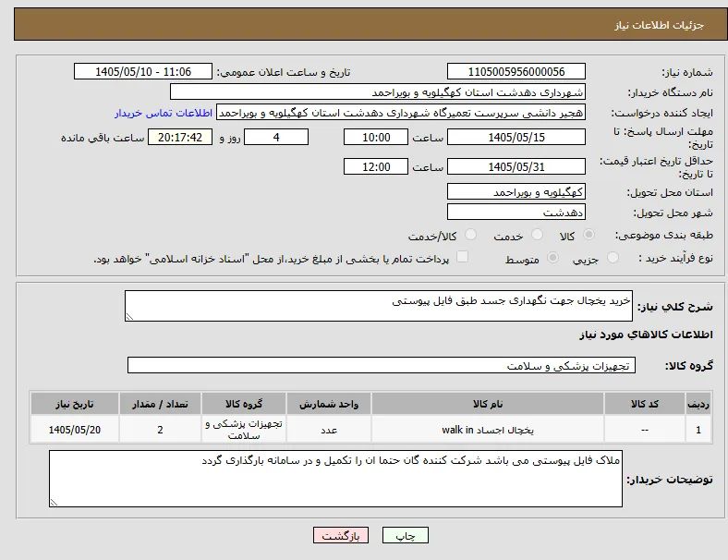Click the table cell تجهیزات پزشکی و سلامت
The image size is (728, 560).
(244, 430)
